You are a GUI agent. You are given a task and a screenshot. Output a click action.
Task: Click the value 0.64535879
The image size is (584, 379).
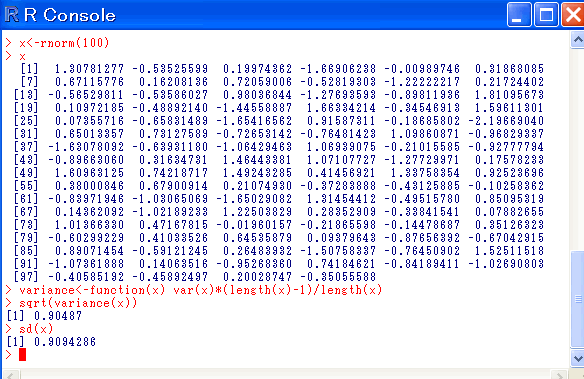(x=257, y=238)
